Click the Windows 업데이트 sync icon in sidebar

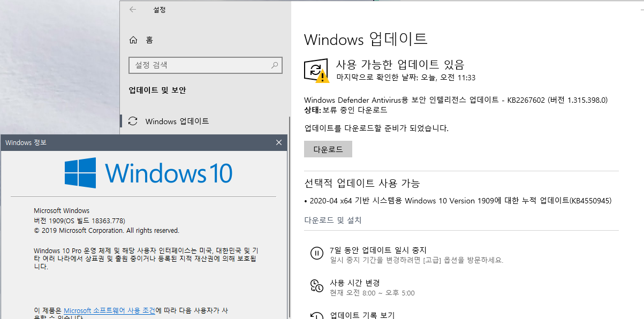click(133, 121)
